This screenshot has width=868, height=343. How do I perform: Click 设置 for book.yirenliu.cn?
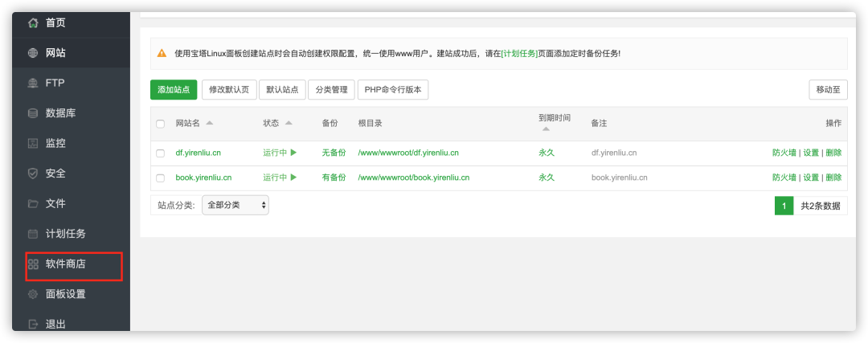coord(811,178)
